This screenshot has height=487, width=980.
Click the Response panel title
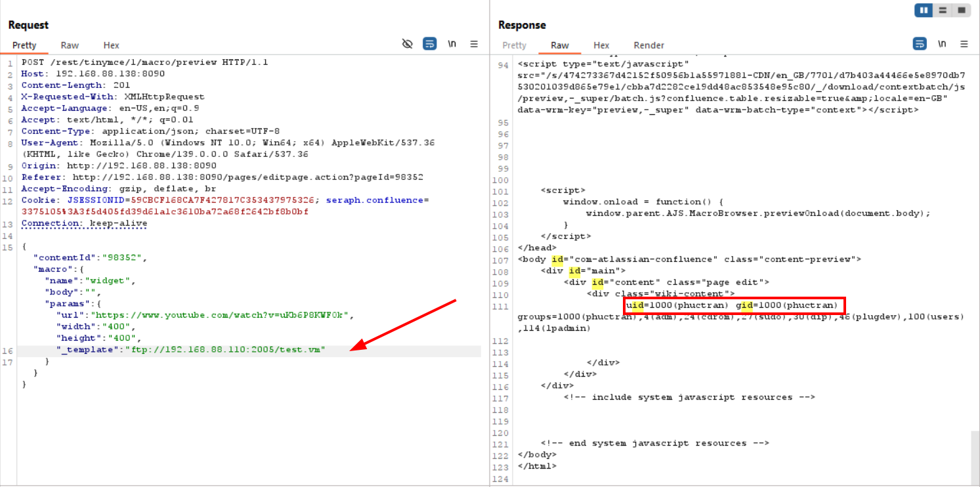pos(522,25)
